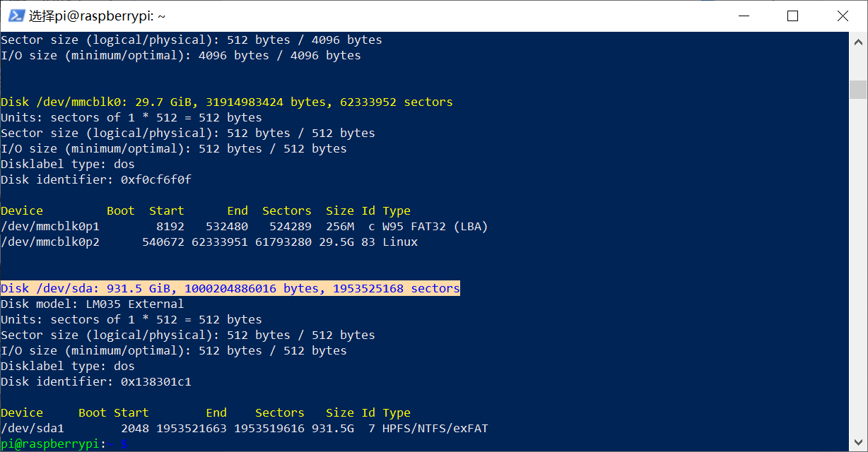Click the 524289 sectors value
Viewport: 868px width, 452px height.
pos(291,226)
